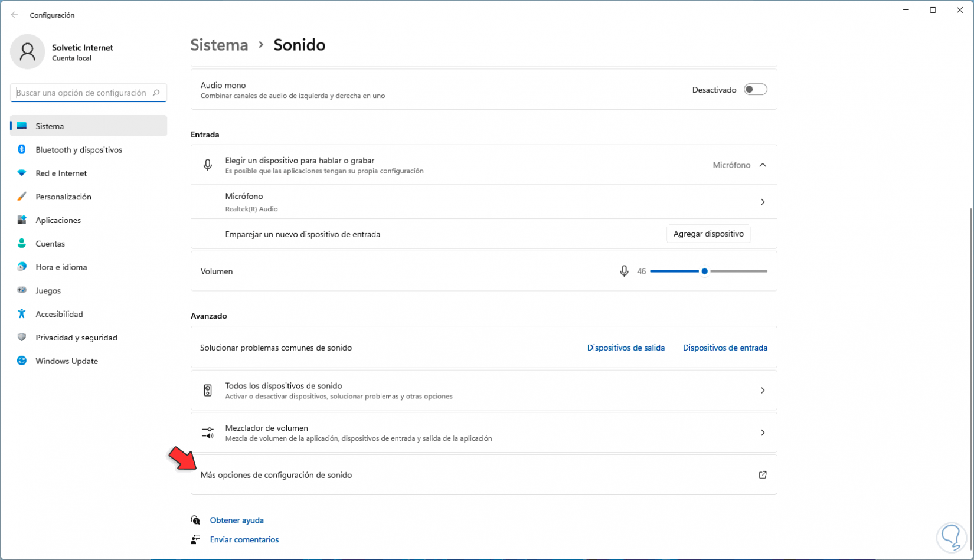Go to Privacidad y seguridad settings

coord(76,338)
